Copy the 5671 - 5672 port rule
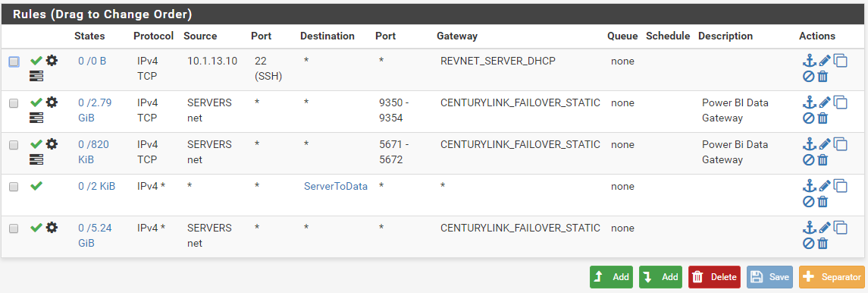The image size is (868, 293). tap(840, 144)
